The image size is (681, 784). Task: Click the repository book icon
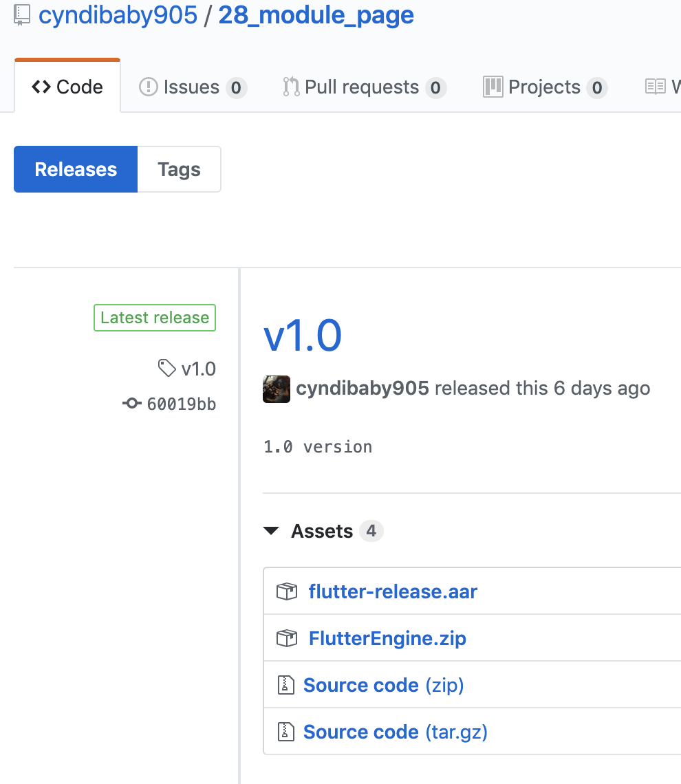22,15
